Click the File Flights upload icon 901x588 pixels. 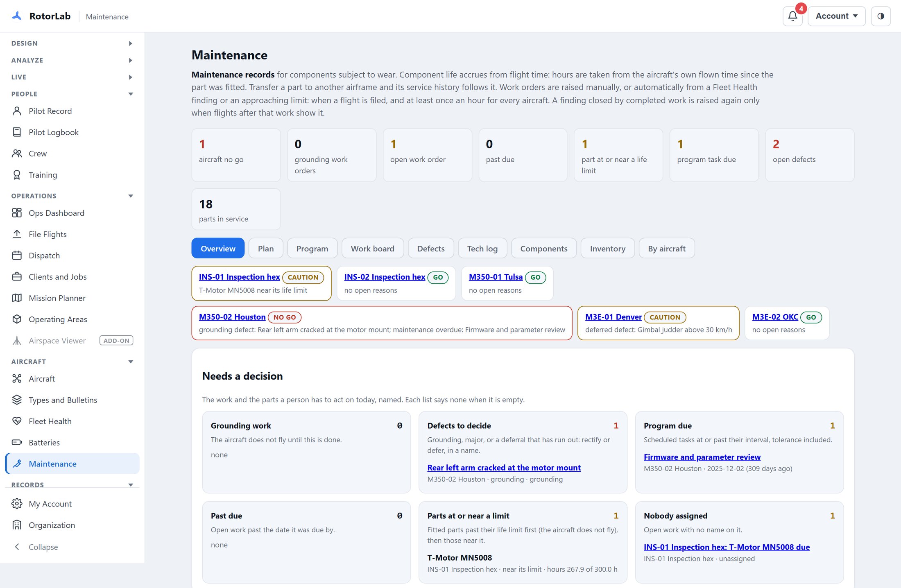(17, 234)
